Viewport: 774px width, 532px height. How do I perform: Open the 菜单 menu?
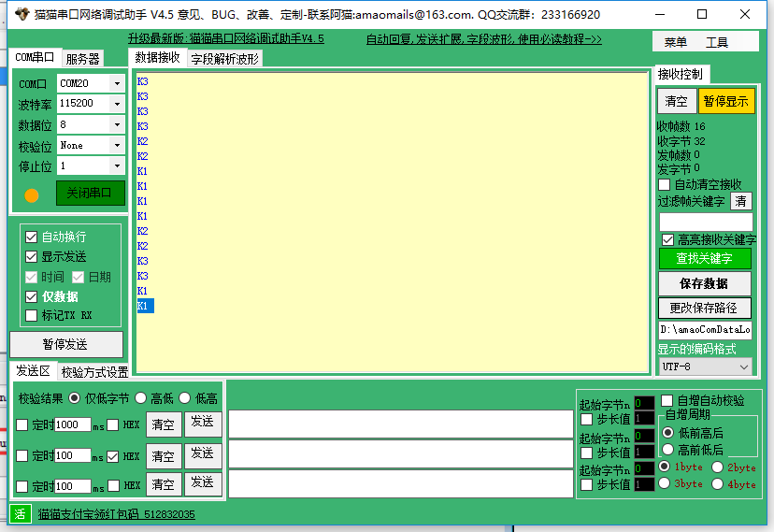pyautogui.click(x=675, y=42)
